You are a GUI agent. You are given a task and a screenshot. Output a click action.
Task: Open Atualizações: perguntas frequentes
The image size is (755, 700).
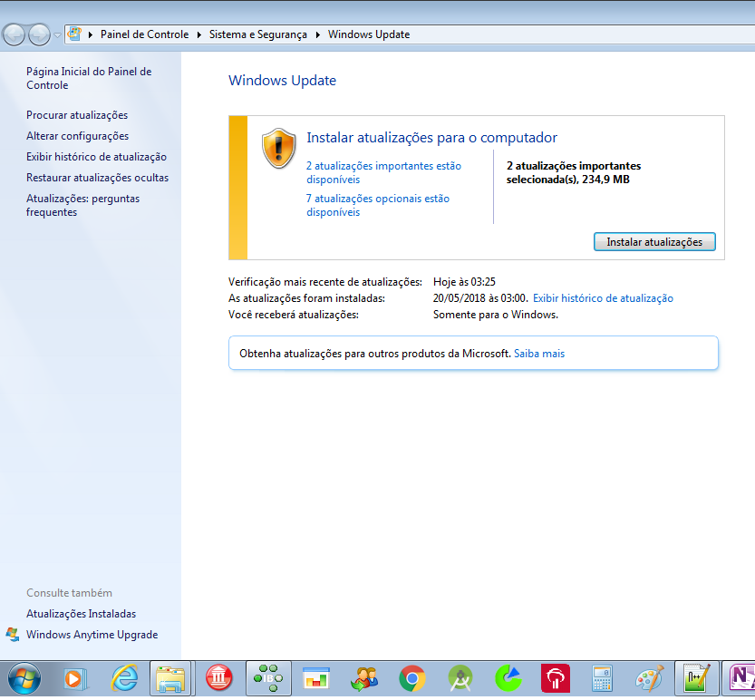coord(82,205)
